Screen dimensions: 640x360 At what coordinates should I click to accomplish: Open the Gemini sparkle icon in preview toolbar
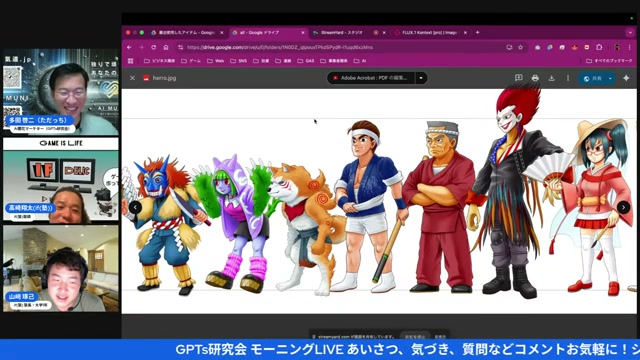click(627, 78)
